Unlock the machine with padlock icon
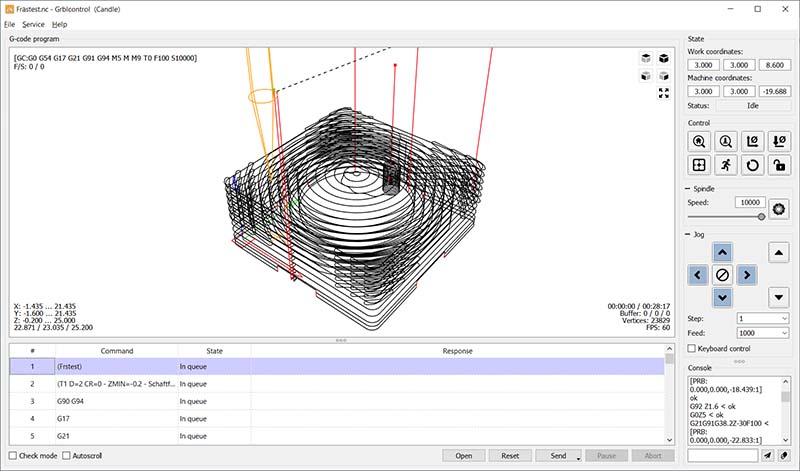 pyautogui.click(x=779, y=165)
